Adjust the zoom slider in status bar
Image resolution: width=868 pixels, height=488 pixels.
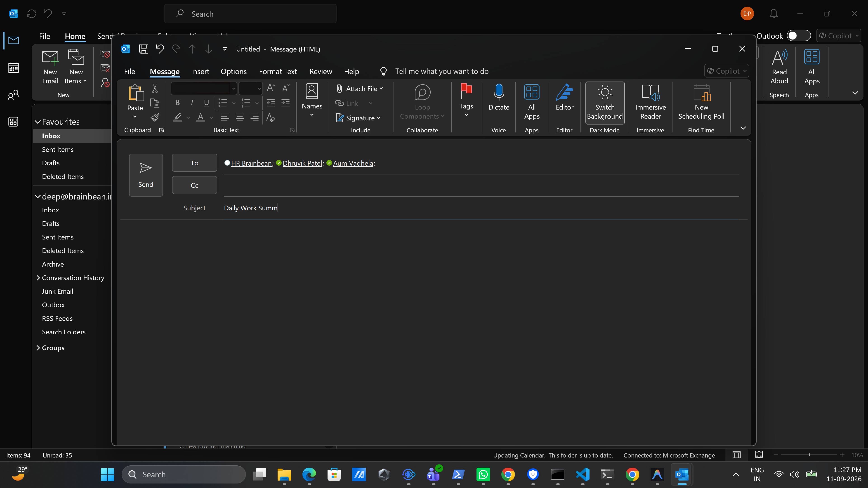809,455
